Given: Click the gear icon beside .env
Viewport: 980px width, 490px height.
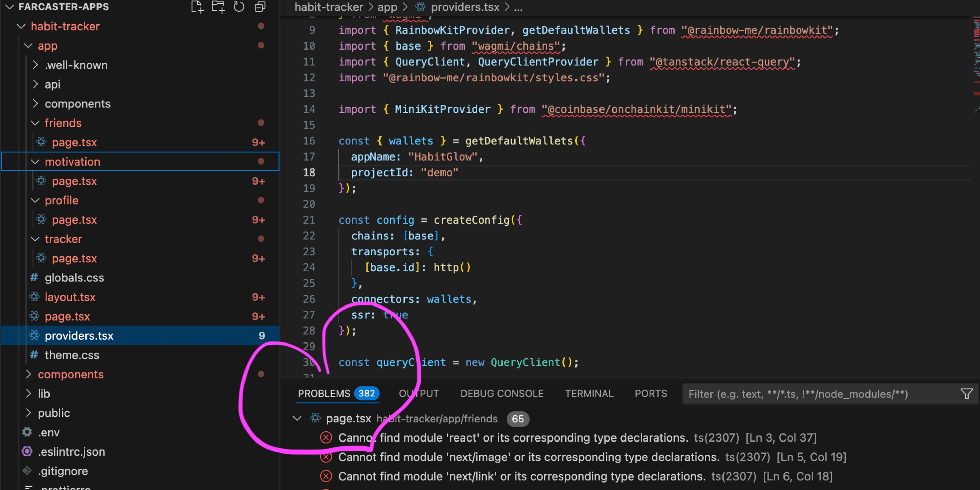Looking at the screenshot, I should 27,432.
